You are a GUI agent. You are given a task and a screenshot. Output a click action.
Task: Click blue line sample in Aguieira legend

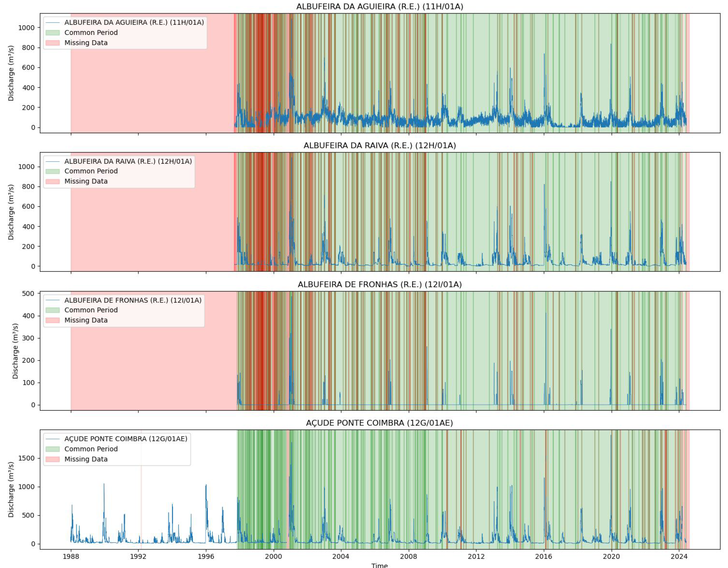(x=53, y=22)
